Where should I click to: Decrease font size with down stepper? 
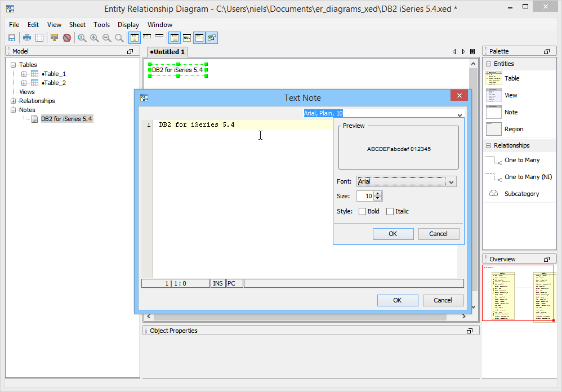tap(378, 198)
